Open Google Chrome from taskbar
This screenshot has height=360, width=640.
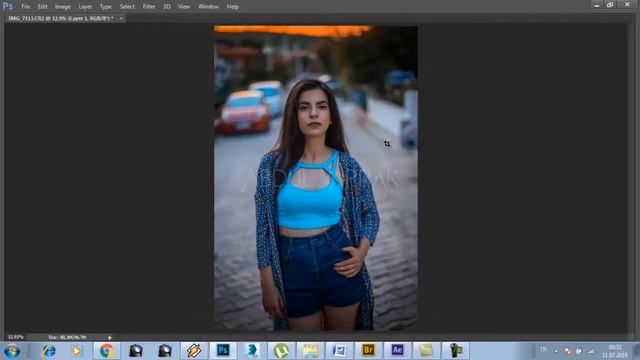(x=107, y=351)
